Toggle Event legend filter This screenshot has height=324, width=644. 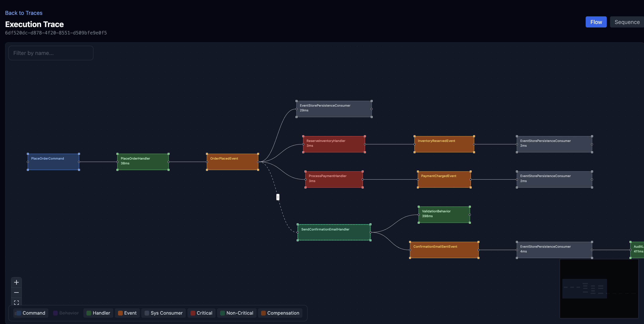pos(127,313)
